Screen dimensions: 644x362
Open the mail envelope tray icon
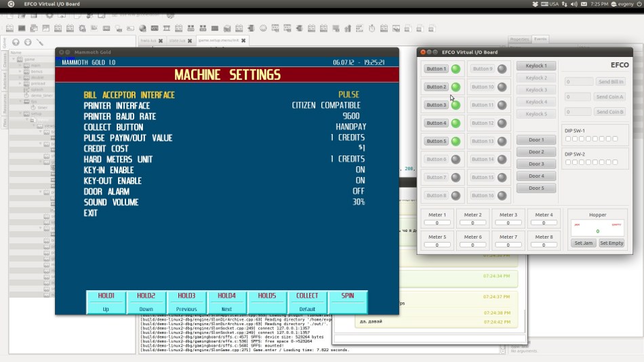click(584, 4)
